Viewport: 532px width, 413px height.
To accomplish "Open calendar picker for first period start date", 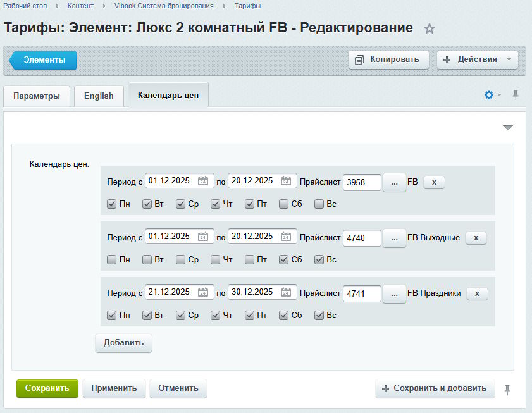I will [203, 181].
